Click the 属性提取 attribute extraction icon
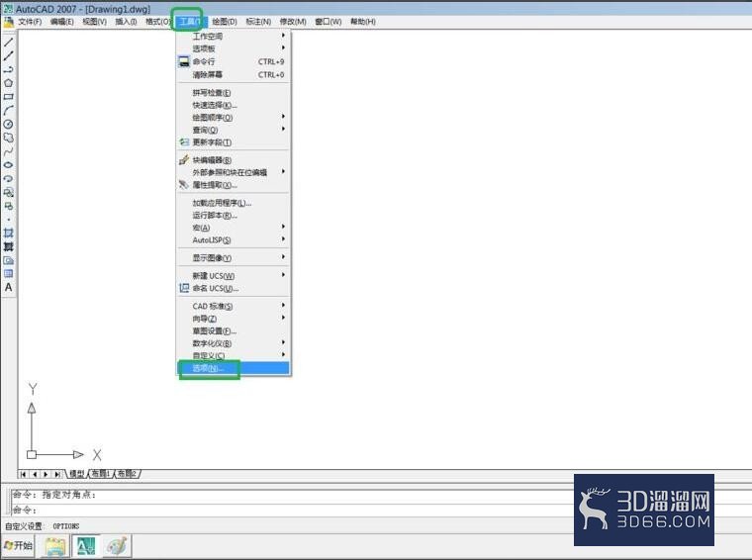The height and width of the screenshot is (560, 752). 184,185
